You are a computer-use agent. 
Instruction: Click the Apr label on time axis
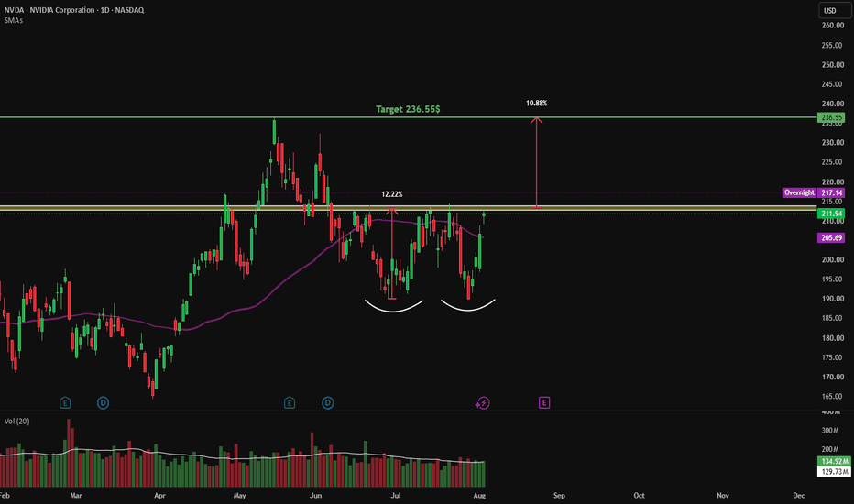[159, 495]
